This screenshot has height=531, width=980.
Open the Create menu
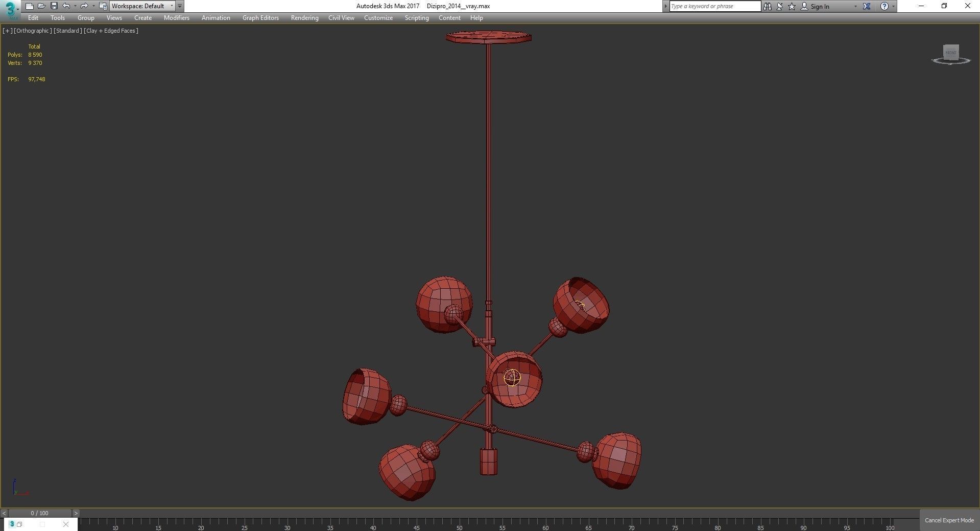coord(143,18)
